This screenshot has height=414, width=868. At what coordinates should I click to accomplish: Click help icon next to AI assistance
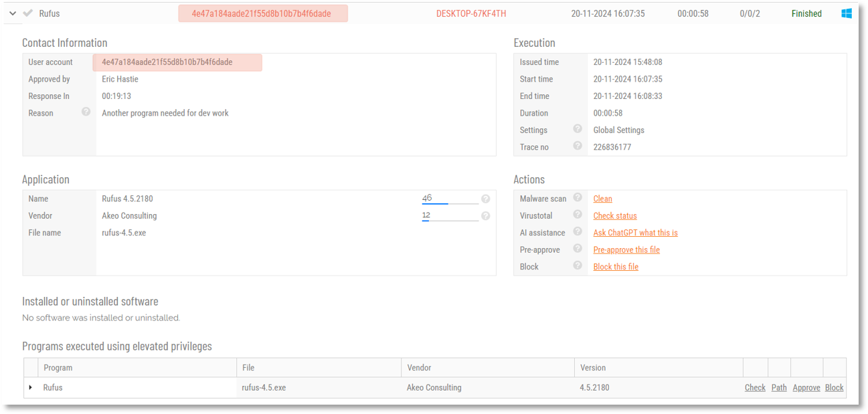[578, 231]
